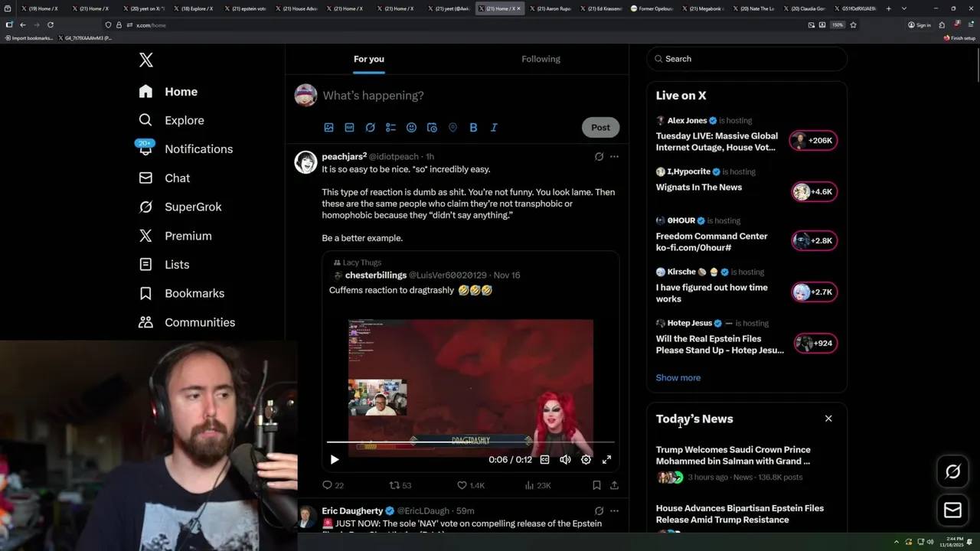Image resolution: width=980 pixels, height=551 pixels.
Task: Open Chat from the sidebar
Action: point(165,178)
